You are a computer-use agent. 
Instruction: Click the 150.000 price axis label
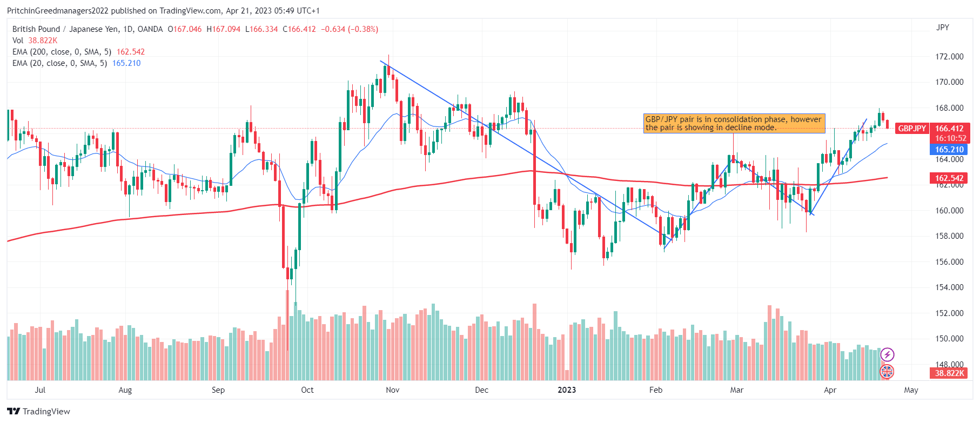[x=949, y=339]
